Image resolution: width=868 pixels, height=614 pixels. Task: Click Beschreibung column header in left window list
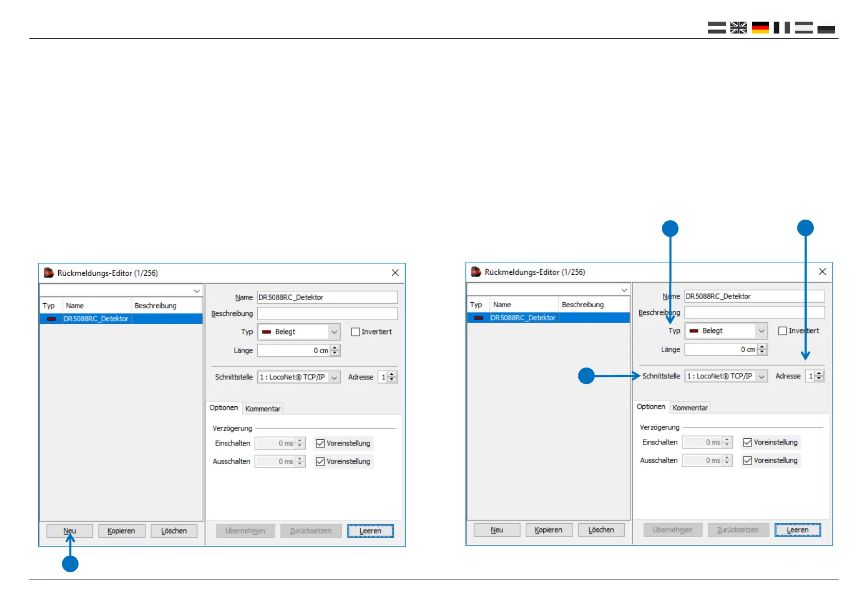(x=167, y=306)
